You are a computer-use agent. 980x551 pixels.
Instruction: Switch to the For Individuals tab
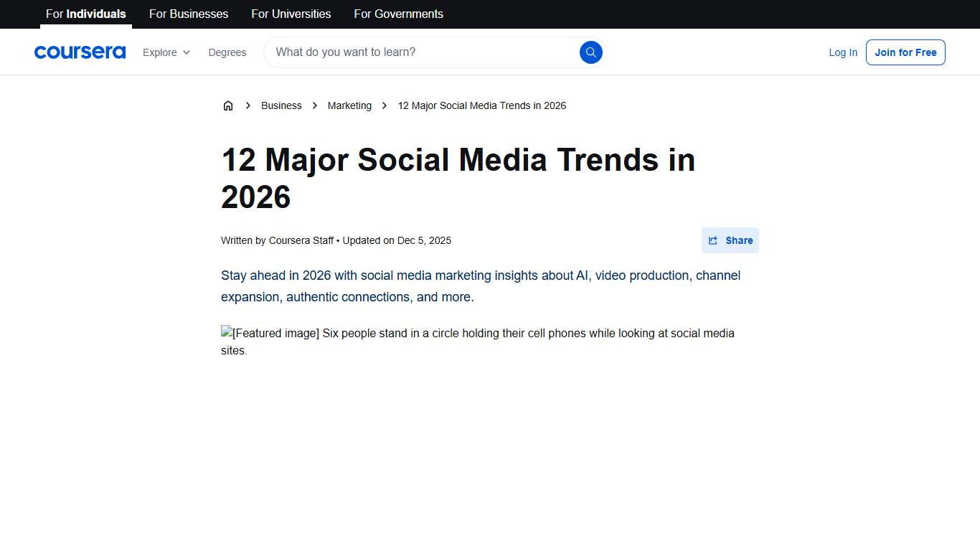click(85, 14)
